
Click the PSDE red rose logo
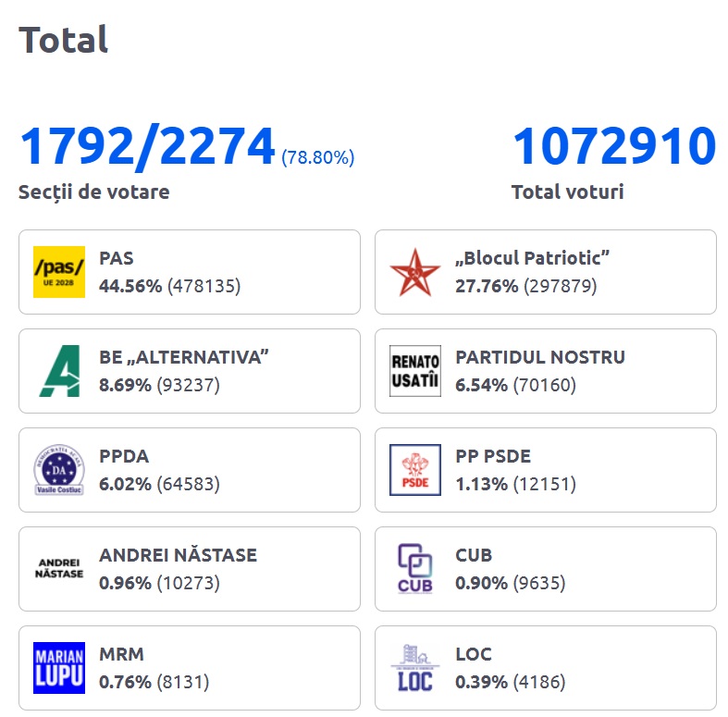click(x=414, y=470)
